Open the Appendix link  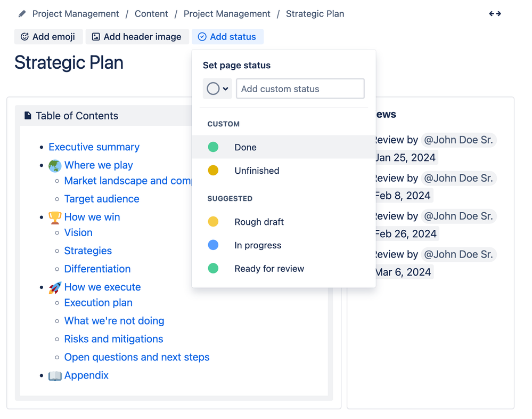(86, 375)
